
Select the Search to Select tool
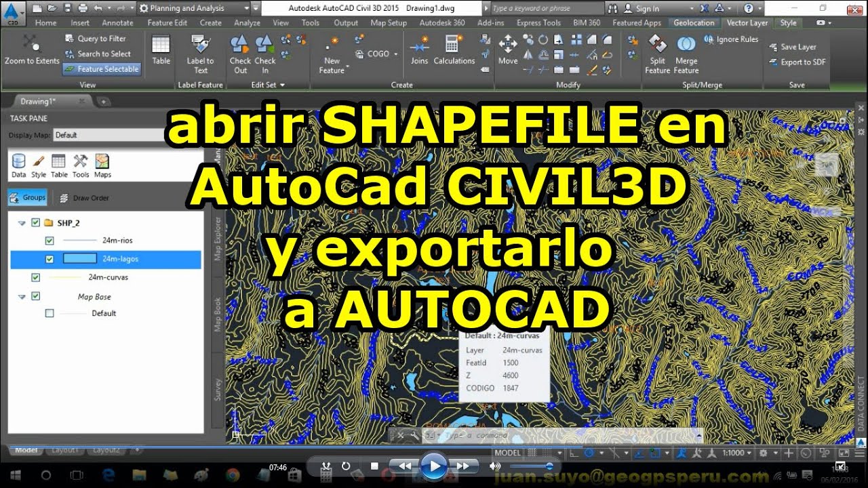(98, 54)
